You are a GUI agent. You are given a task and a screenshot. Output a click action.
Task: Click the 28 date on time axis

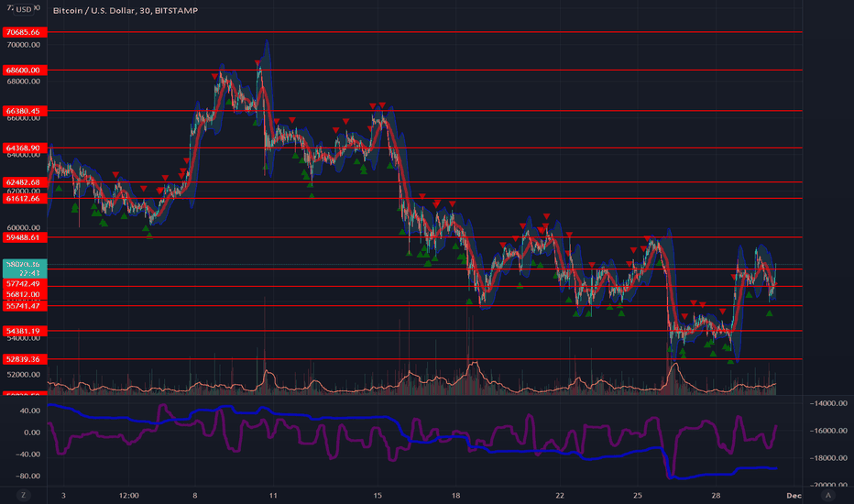716,495
